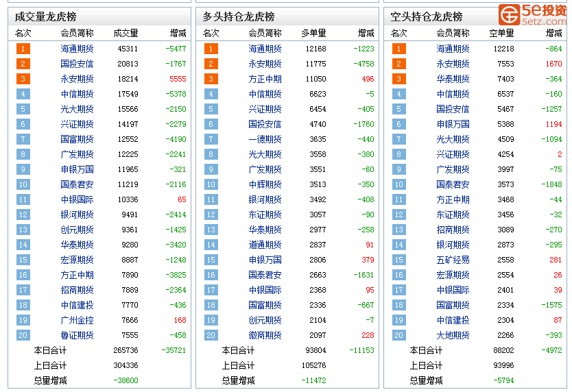This screenshot has width=572, height=392.
Task: Click 中信建投 in 成交量龙虎榜
Action: pyautogui.click(x=77, y=305)
